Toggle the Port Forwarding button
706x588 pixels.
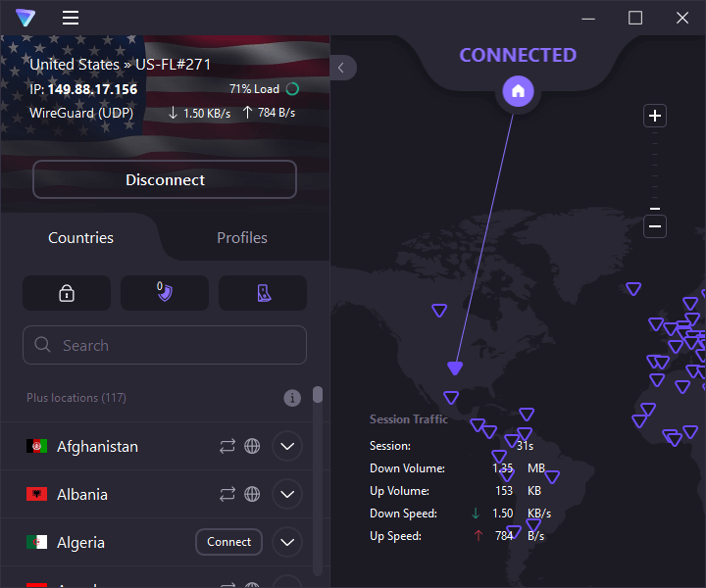263,293
